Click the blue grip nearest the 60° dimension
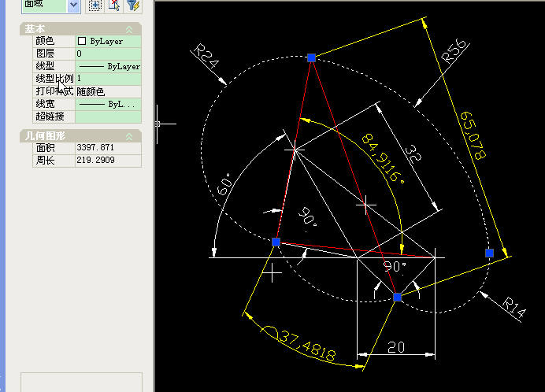 [x=276, y=242]
